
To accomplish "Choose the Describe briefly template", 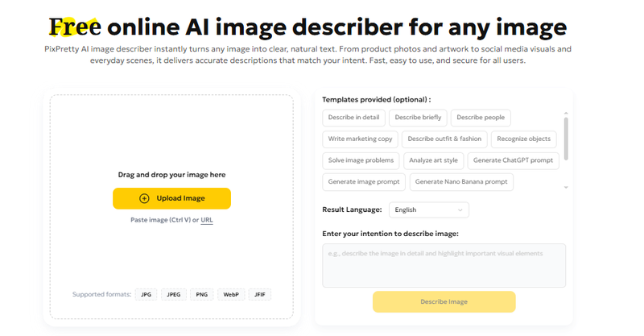I will click(417, 118).
